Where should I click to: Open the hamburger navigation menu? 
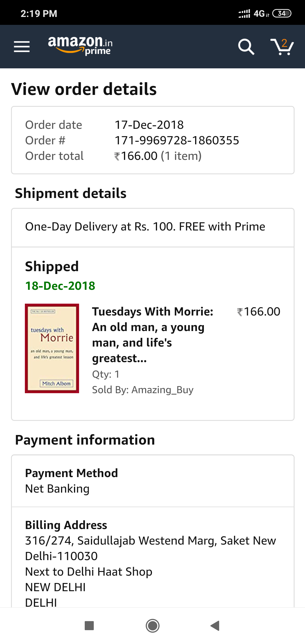coord(22,47)
